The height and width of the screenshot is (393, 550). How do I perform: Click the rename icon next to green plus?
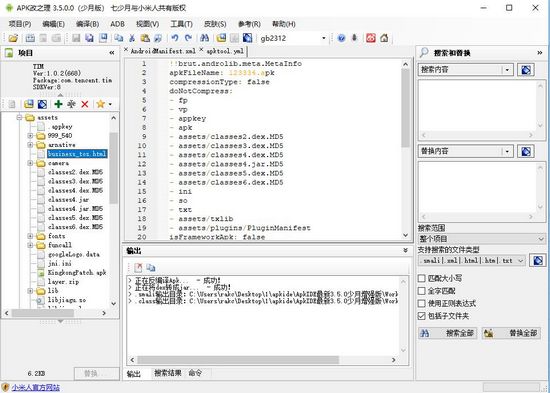(x=71, y=104)
